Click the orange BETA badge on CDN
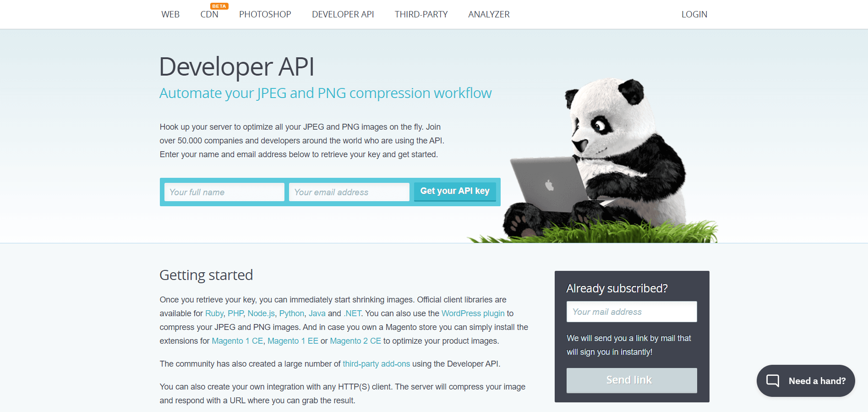The width and height of the screenshot is (868, 412). (219, 6)
